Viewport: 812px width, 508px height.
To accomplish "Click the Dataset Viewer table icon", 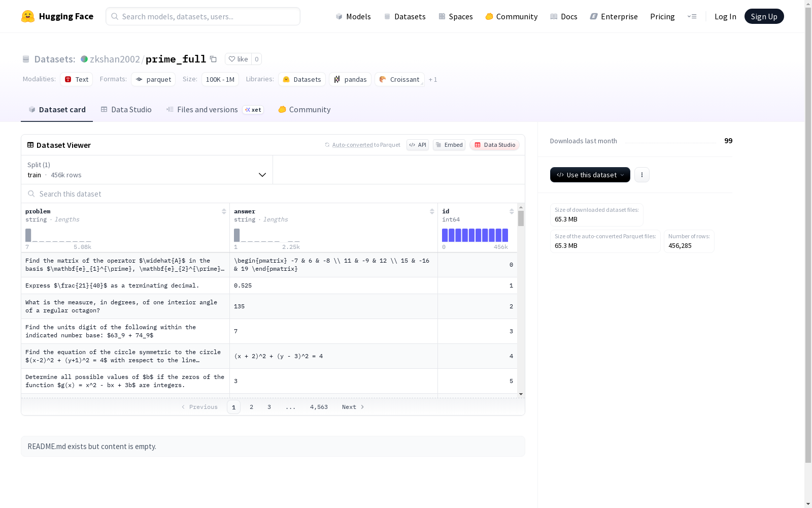I will coord(30,145).
